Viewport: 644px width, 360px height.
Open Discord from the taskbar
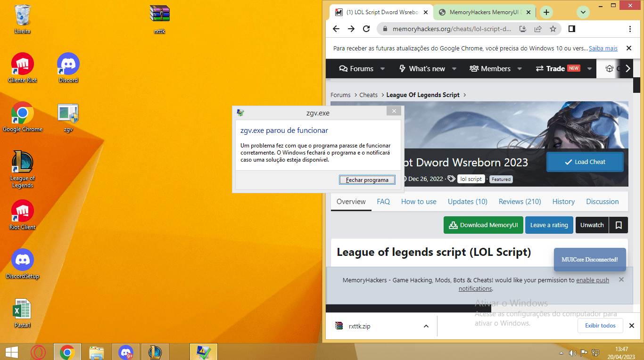[x=126, y=352]
